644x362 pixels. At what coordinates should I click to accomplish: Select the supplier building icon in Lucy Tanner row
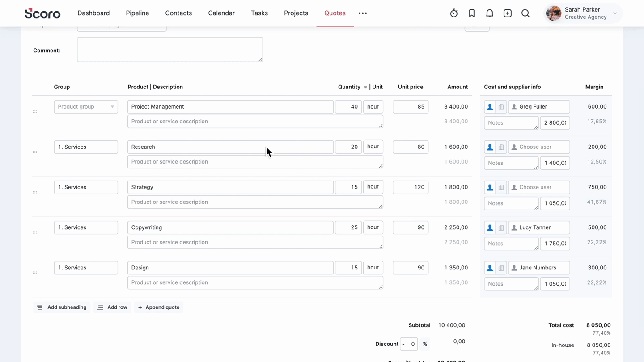(501, 227)
